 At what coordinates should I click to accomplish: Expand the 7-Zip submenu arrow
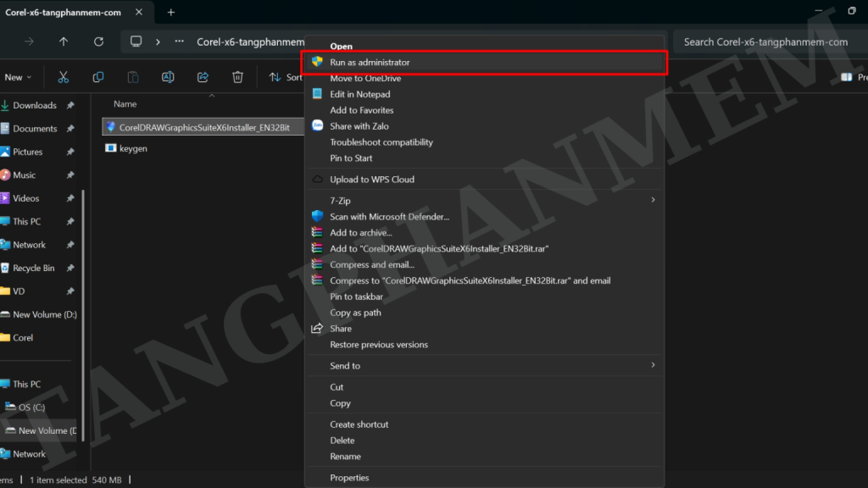click(x=653, y=201)
